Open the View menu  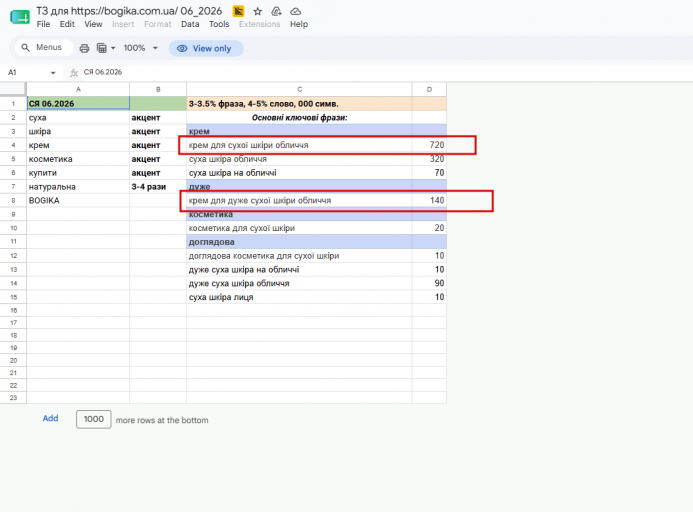click(93, 24)
